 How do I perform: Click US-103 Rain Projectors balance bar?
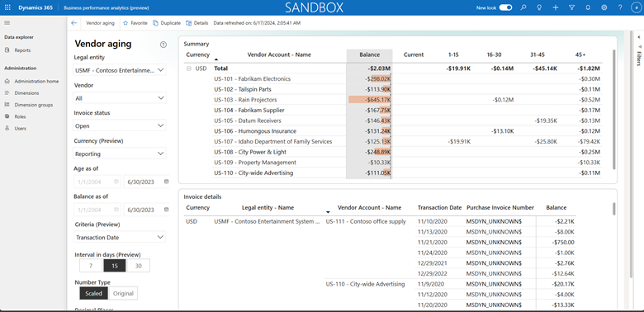(370, 100)
